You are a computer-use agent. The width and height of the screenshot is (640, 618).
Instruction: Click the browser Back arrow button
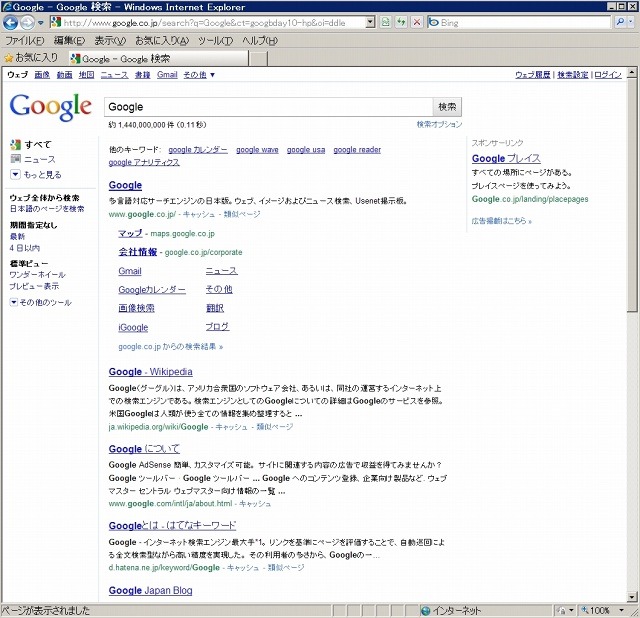(x=10, y=22)
